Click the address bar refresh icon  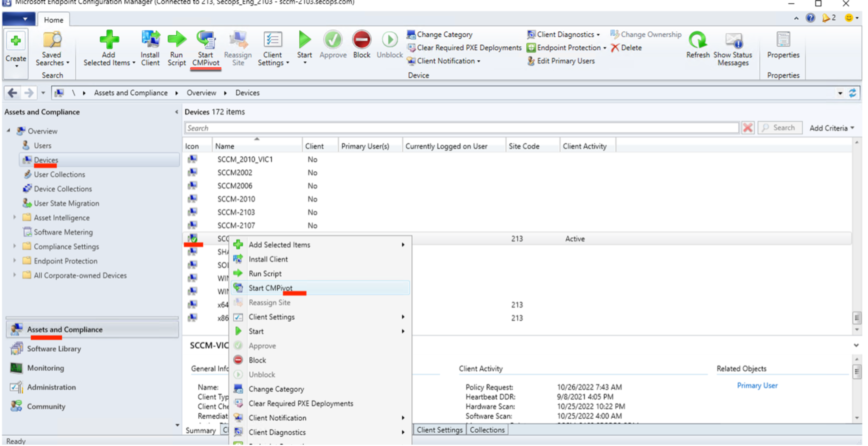pos(853,93)
